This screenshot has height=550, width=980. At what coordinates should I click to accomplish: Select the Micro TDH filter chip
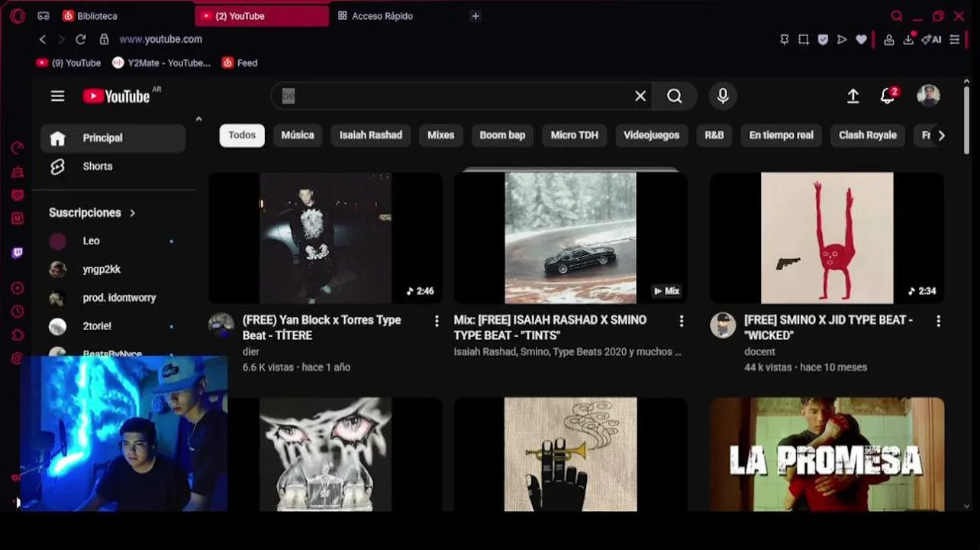pyautogui.click(x=575, y=134)
